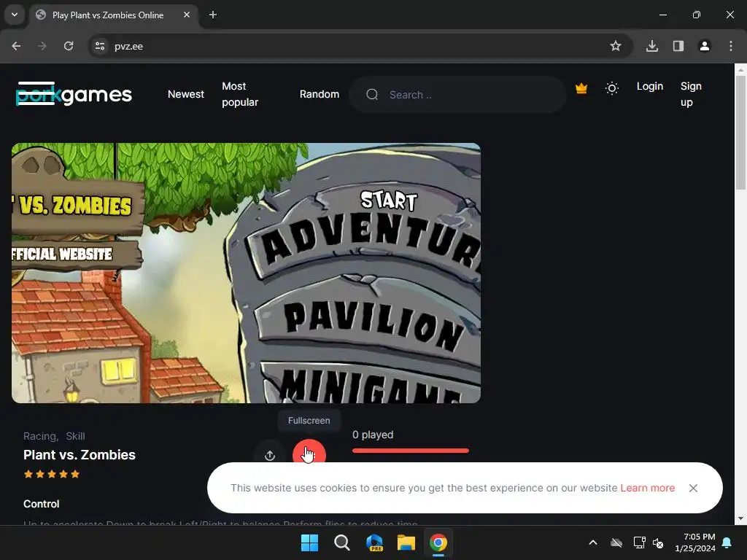Screen dimensions: 747x560
Task: Click the muted volume tray icon
Action: tap(658, 542)
